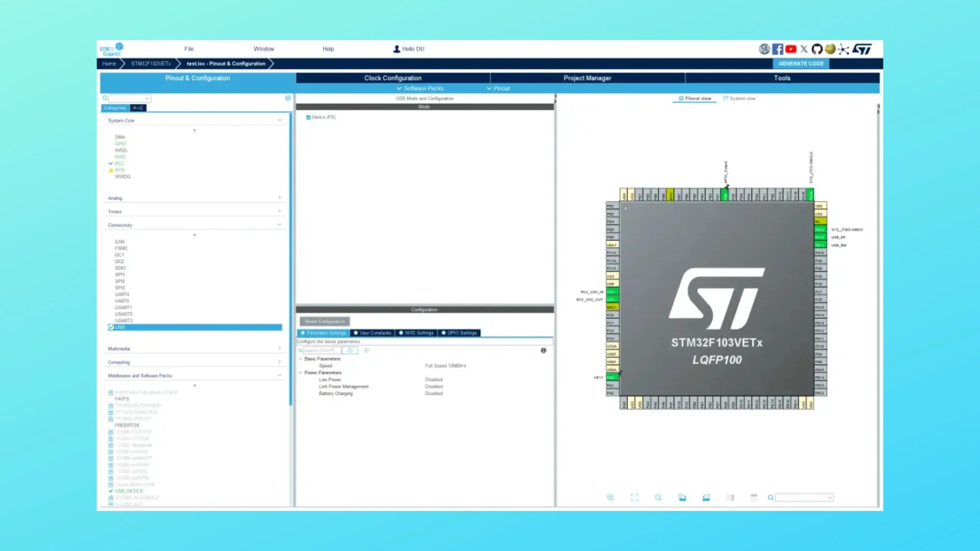Collapse the Power Parameters group
980x551 pixels.
tap(301, 373)
